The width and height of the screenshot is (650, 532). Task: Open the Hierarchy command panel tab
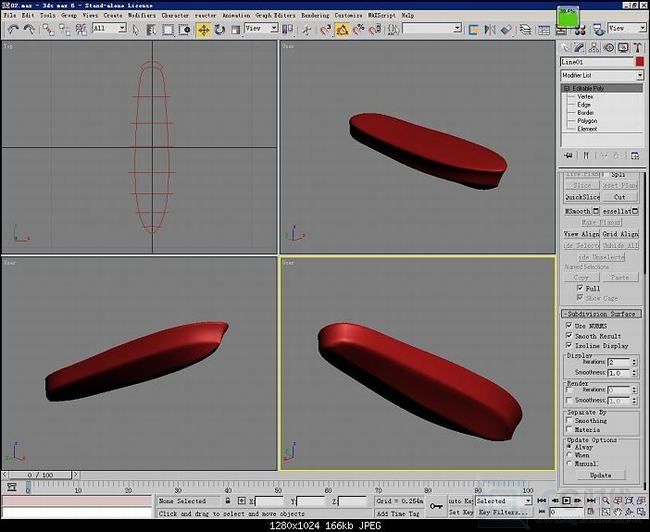pyautogui.click(x=594, y=48)
